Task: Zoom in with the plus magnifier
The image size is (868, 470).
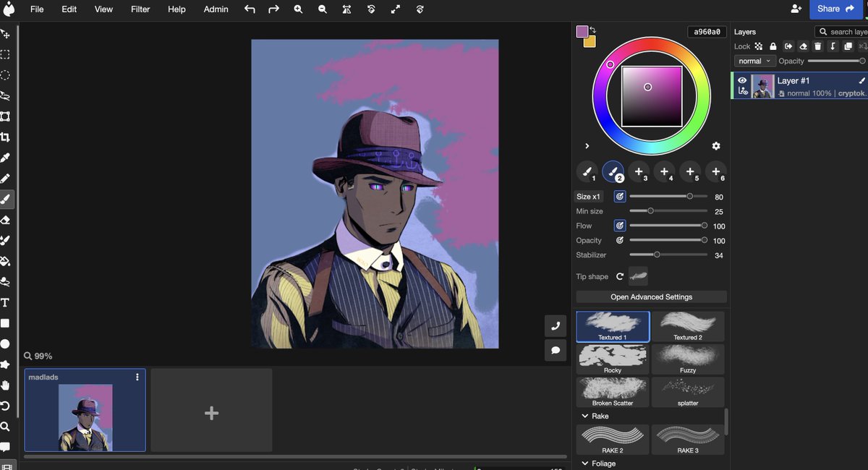Action: pyautogui.click(x=298, y=9)
